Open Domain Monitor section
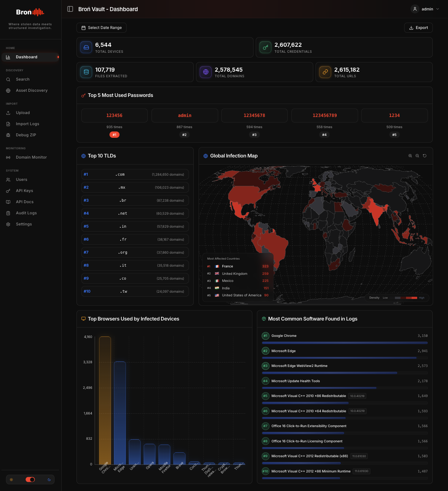The width and height of the screenshot is (448, 491). pyautogui.click(x=30, y=157)
